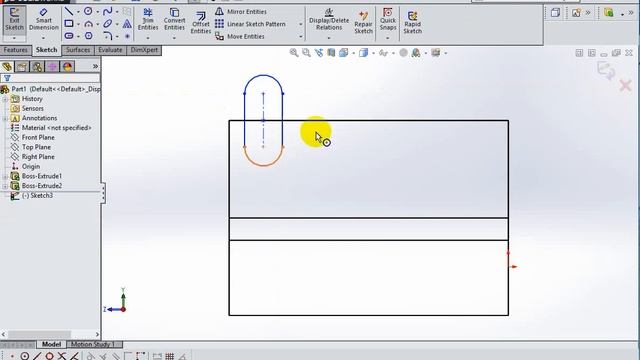Open the Smart Dimension dropdown arrow
This screenshot has height=360, width=640.
44,38
